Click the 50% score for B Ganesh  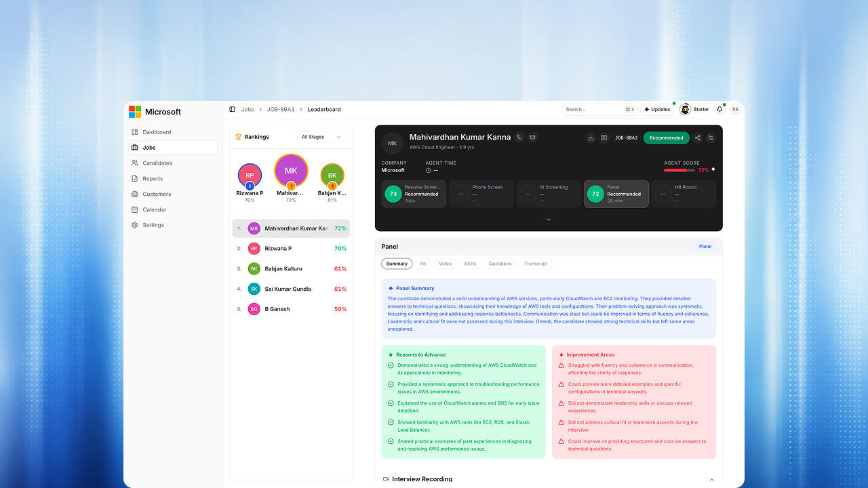pos(340,309)
